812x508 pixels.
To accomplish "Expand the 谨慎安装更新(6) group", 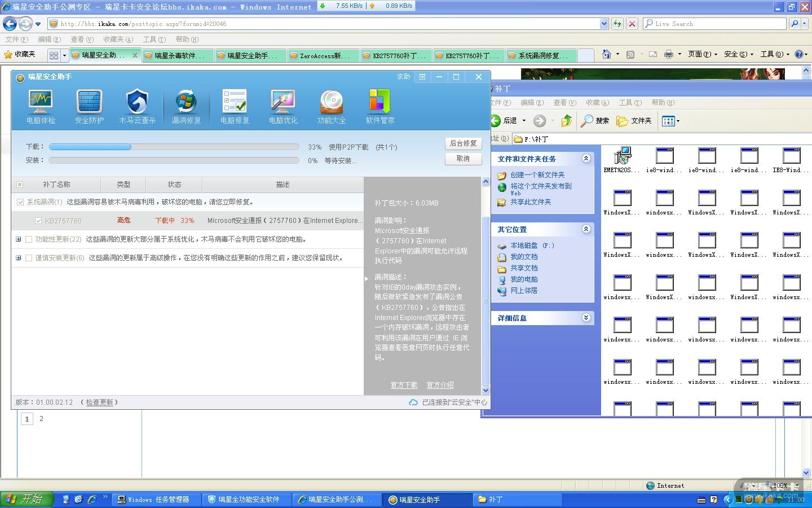I will point(19,258).
